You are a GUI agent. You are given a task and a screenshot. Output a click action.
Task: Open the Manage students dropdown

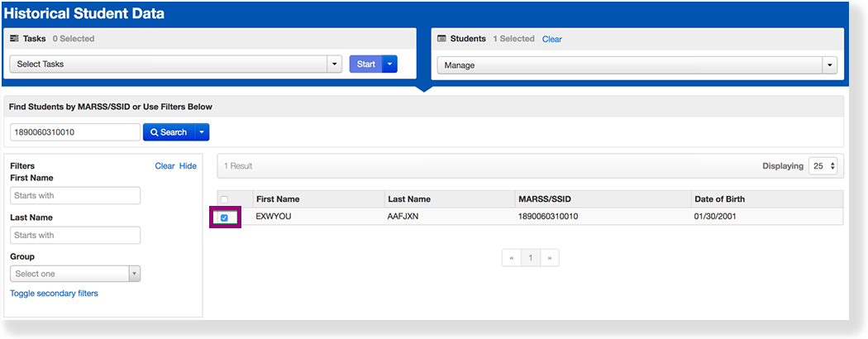tap(636, 65)
